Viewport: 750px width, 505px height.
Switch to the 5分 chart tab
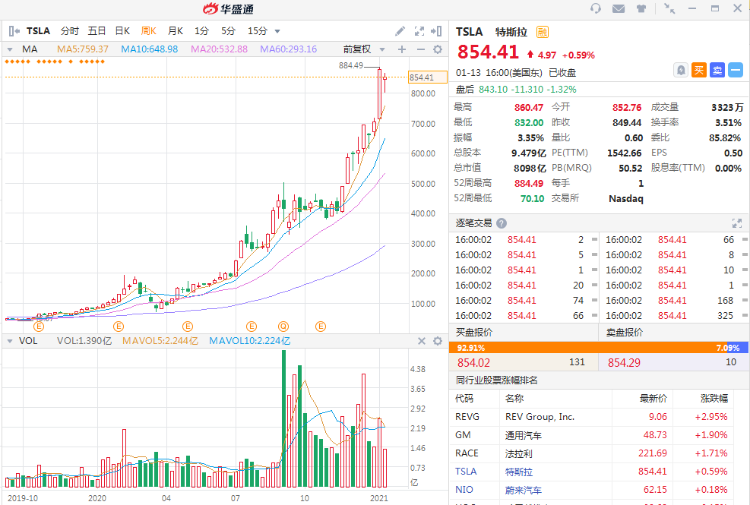(x=228, y=31)
